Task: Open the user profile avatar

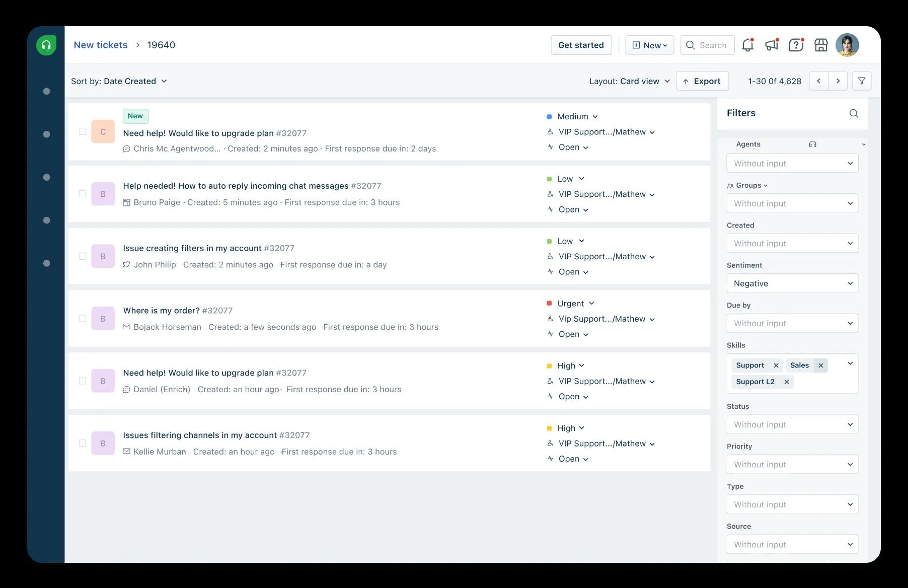Action: 847,45
